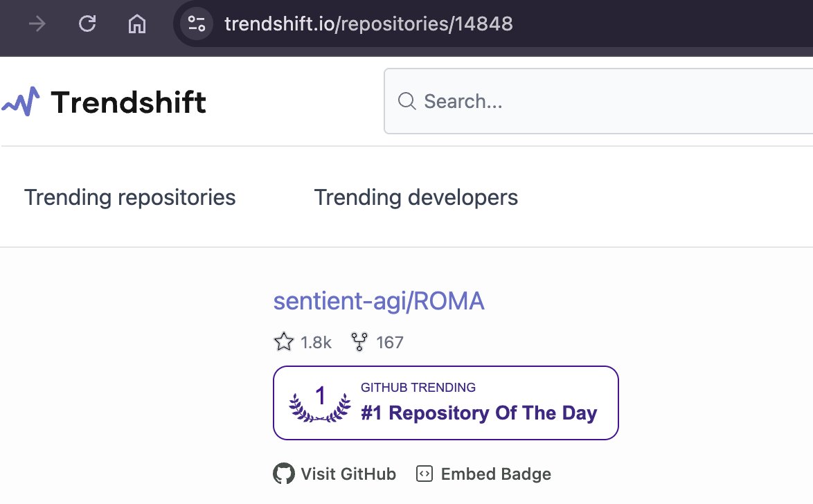Viewport: 813px width, 504px height.
Task: Click the star icon beside 1.8k
Action: [284, 342]
